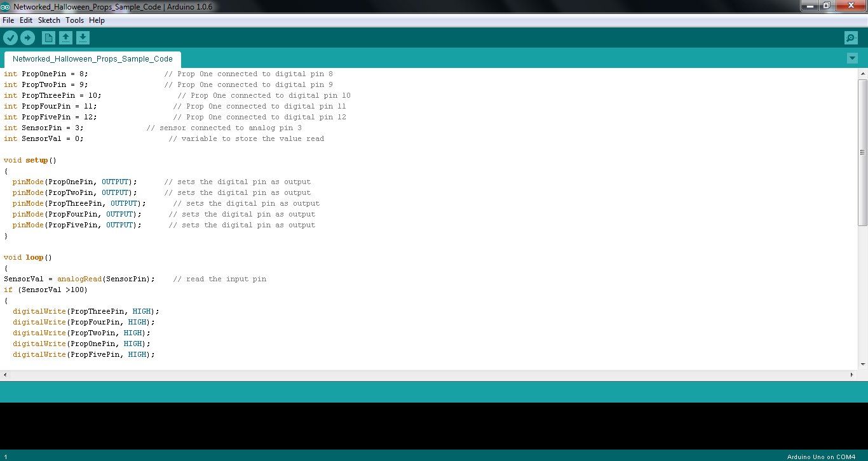The width and height of the screenshot is (868, 461).
Task: Click the infinity icon left of the title
Action: pyautogui.click(x=6, y=6)
